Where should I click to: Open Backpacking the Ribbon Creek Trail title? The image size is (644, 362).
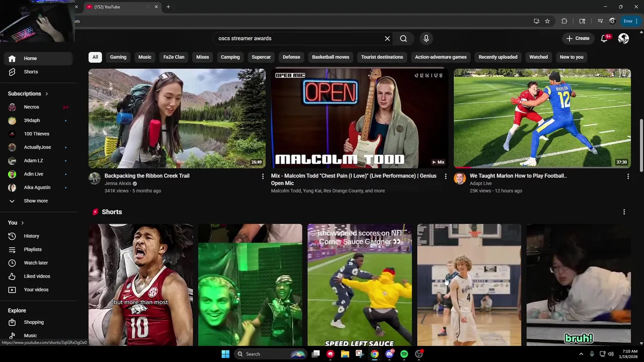click(x=147, y=176)
